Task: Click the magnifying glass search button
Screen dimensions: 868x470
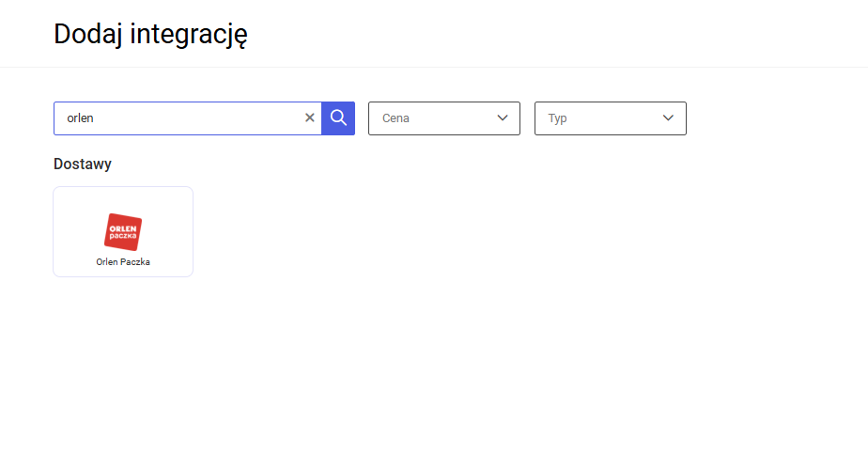Action: 338,118
